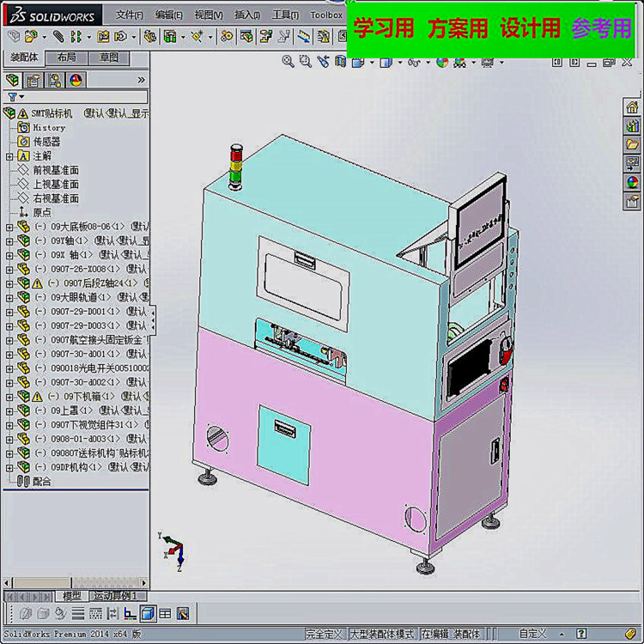Expand the 09大底板08-06<1> tree node
This screenshot has height=644, width=644.
point(9,228)
